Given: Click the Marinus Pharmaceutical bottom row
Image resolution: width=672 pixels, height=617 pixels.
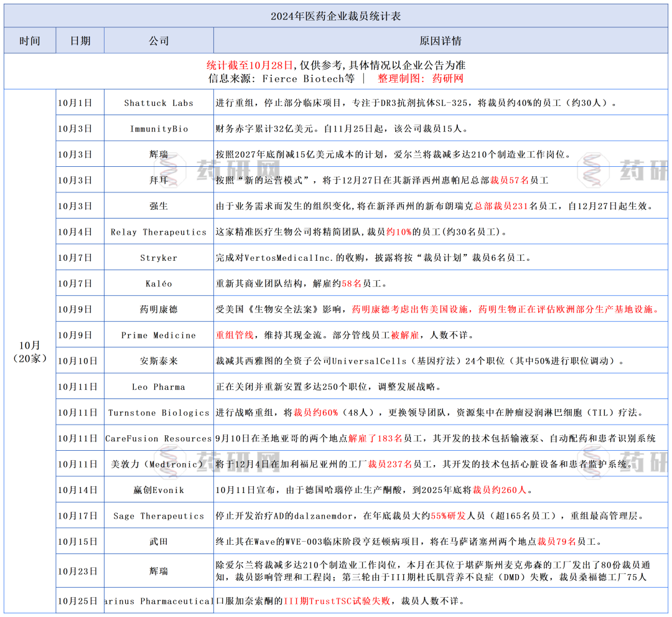Looking at the screenshot, I should pyautogui.click(x=159, y=602).
